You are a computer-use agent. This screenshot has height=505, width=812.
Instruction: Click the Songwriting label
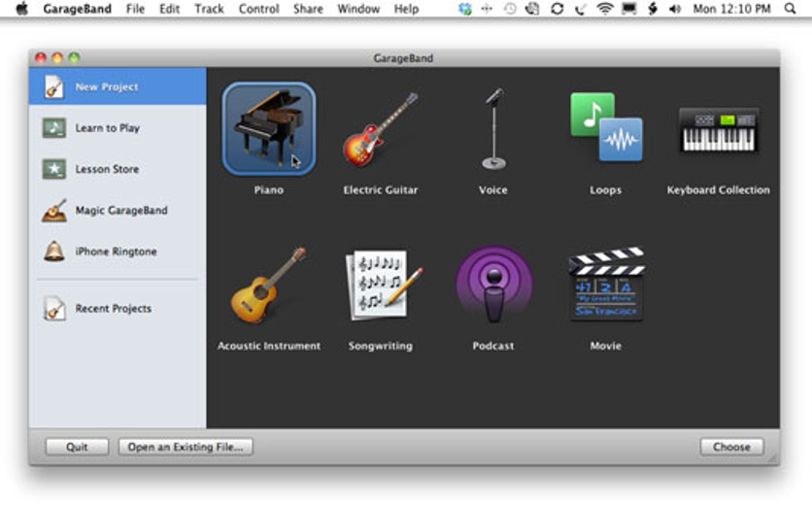click(x=381, y=346)
